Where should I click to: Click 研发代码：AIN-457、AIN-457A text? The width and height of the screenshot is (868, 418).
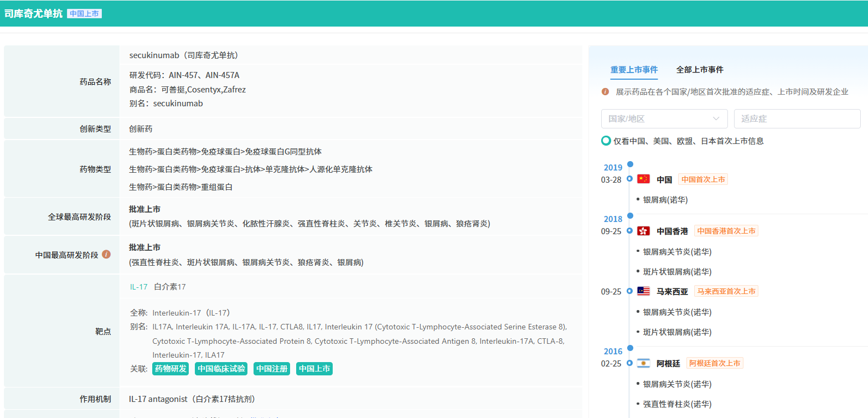(184, 75)
